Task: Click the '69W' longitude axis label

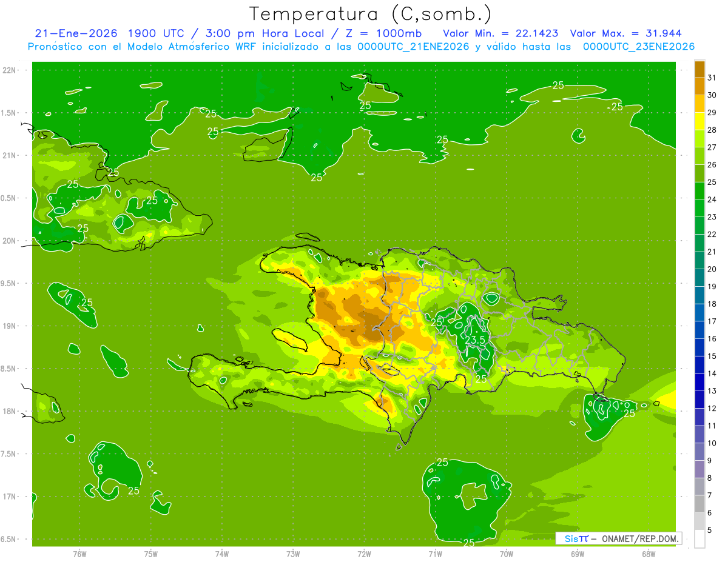Action: [x=578, y=554]
